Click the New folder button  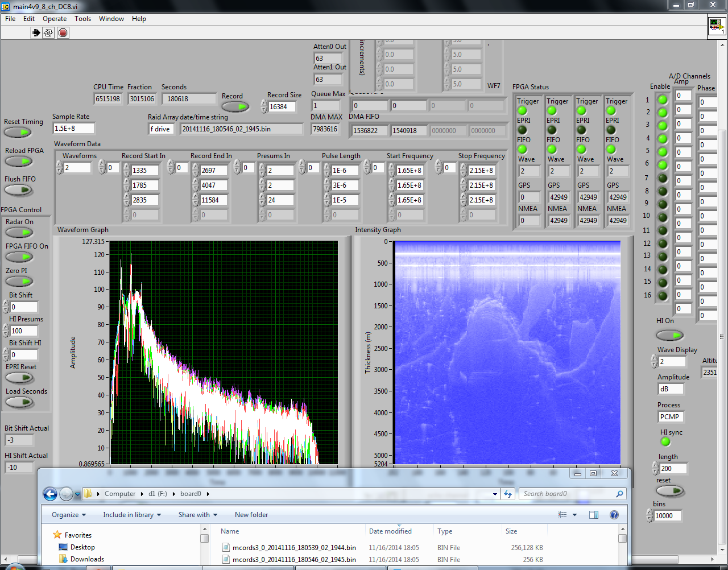(251, 515)
